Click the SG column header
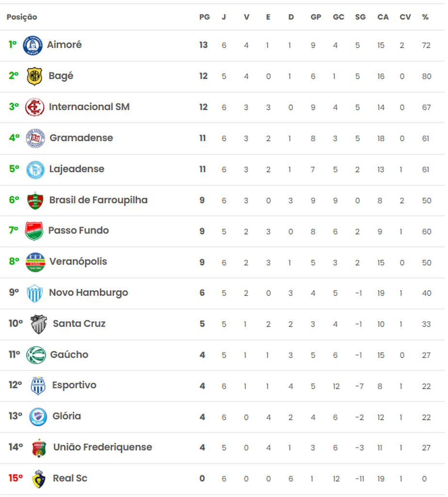 (360, 17)
